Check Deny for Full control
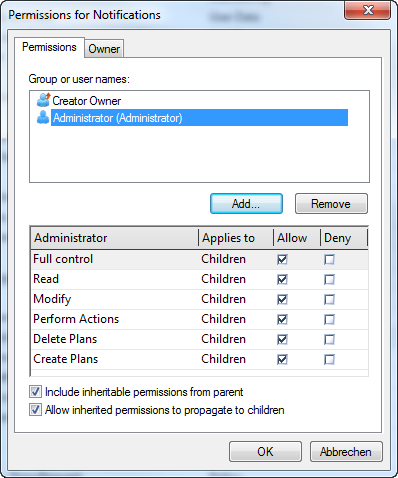The image size is (398, 478). 329,259
